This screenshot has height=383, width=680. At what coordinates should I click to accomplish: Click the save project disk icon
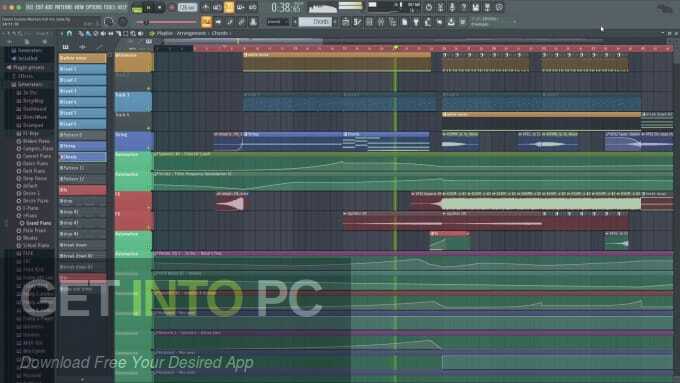click(476, 7)
